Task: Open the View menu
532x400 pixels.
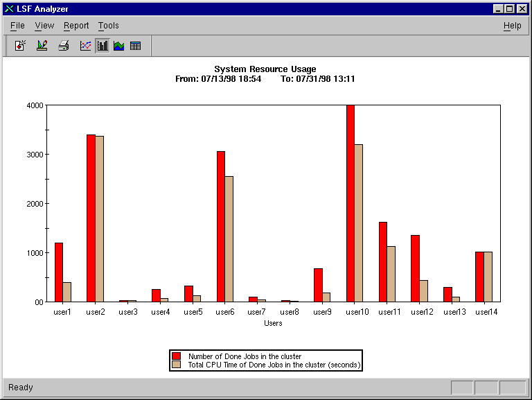Action: [x=44, y=26]
